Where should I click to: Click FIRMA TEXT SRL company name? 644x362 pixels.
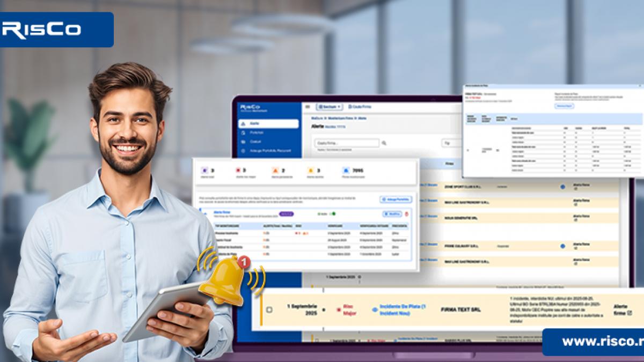[460, 310]
